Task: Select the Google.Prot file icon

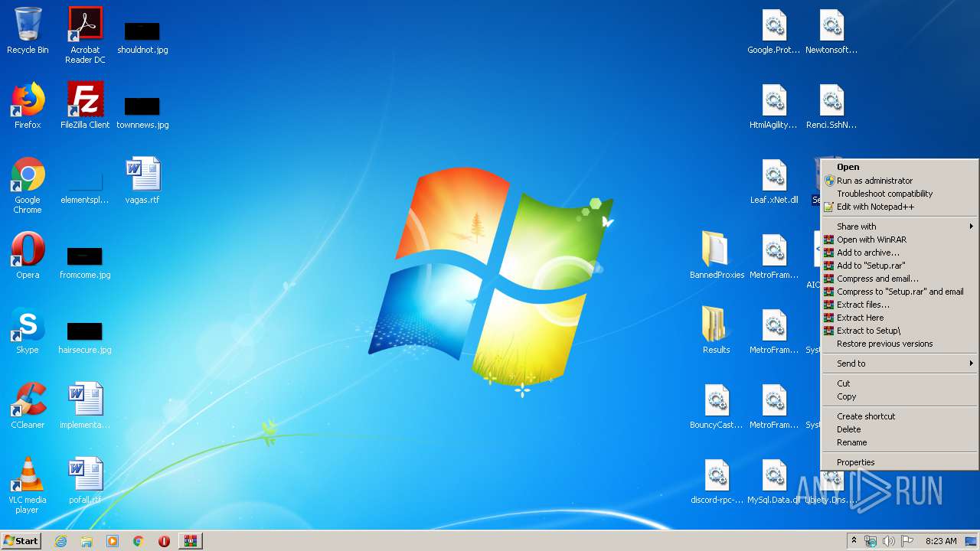Action: click(774, 31)
